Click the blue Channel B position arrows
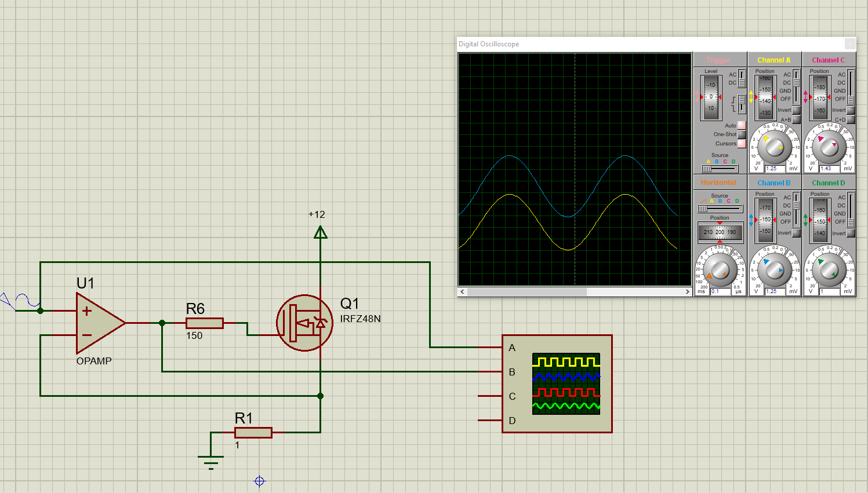Viewport: 868px width, 493px height. (751, 220)
